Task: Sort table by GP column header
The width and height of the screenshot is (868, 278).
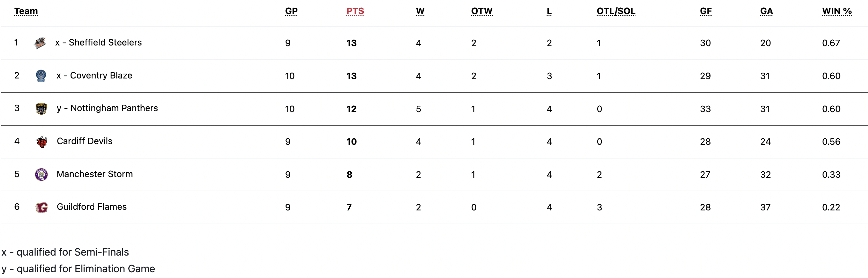Action: 291,11
